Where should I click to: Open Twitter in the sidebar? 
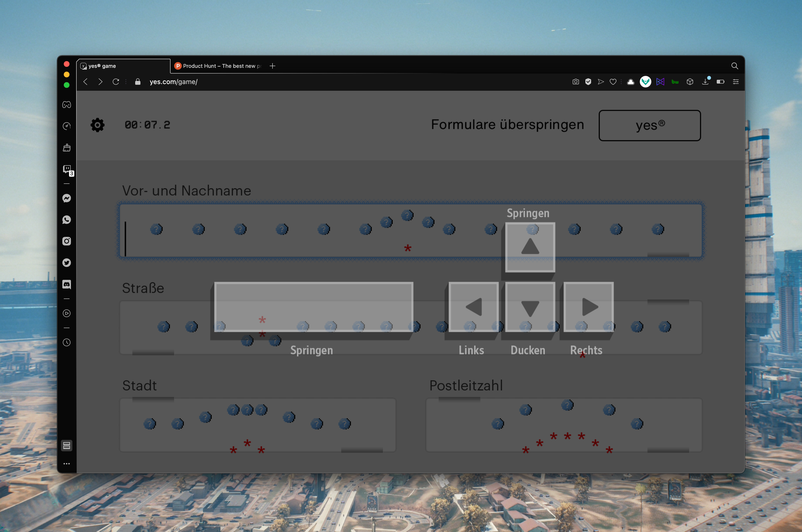[x=66, y=263]
